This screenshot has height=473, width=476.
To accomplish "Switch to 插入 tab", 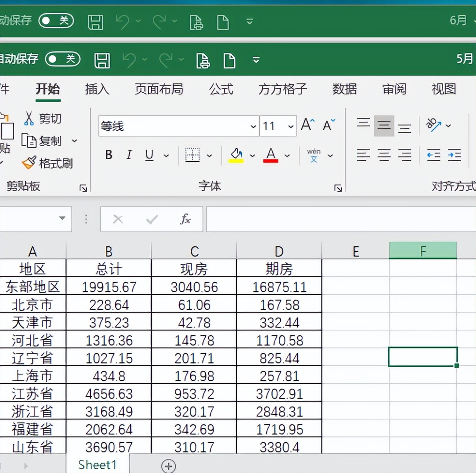I will coord(97,89).
